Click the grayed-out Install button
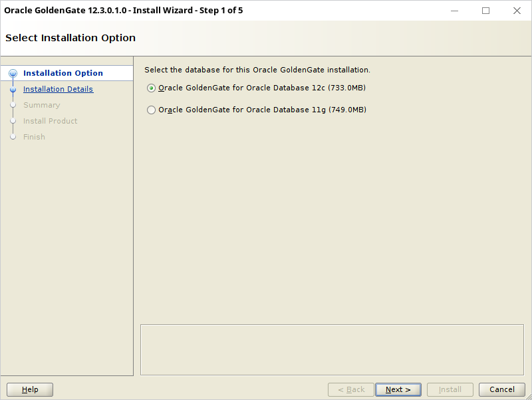The image size is (532, 400). (450, 389)
